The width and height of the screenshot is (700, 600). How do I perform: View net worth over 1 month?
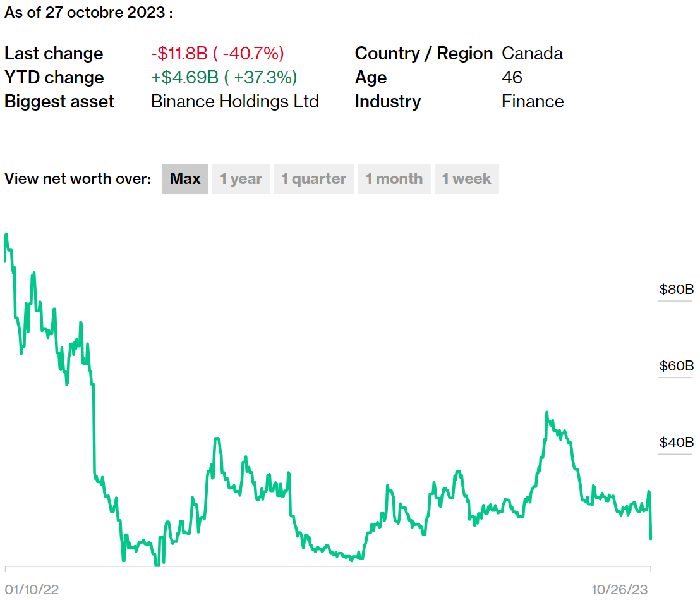click(x=394, y=179)
